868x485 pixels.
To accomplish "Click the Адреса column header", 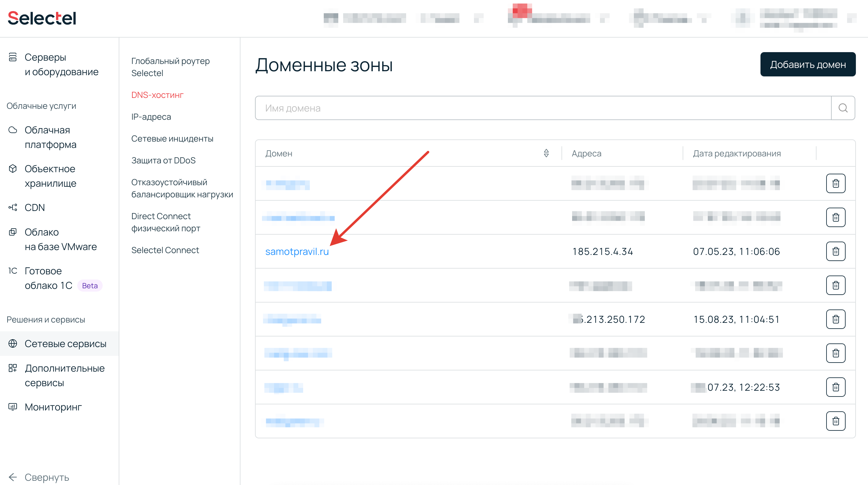I will tap(586, 153).
